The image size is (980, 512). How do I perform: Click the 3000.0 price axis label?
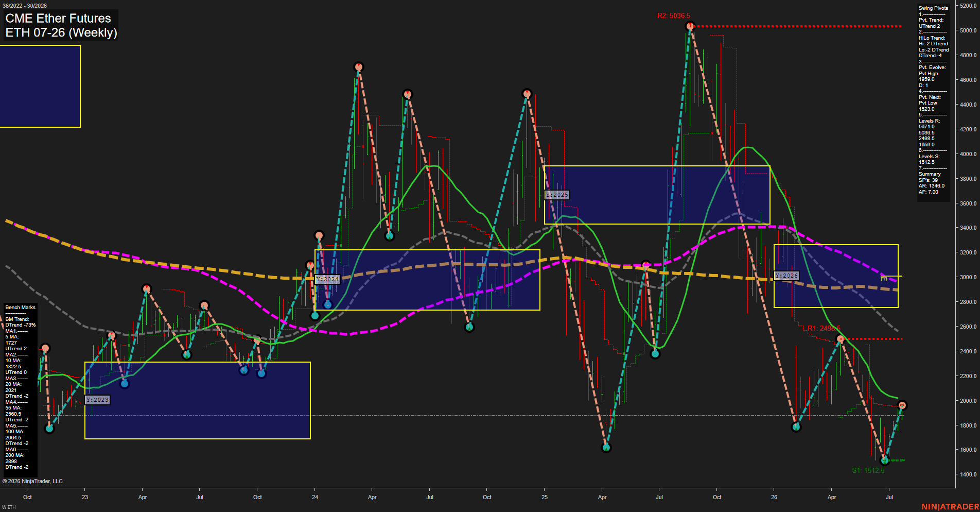[x=968, y=277]
